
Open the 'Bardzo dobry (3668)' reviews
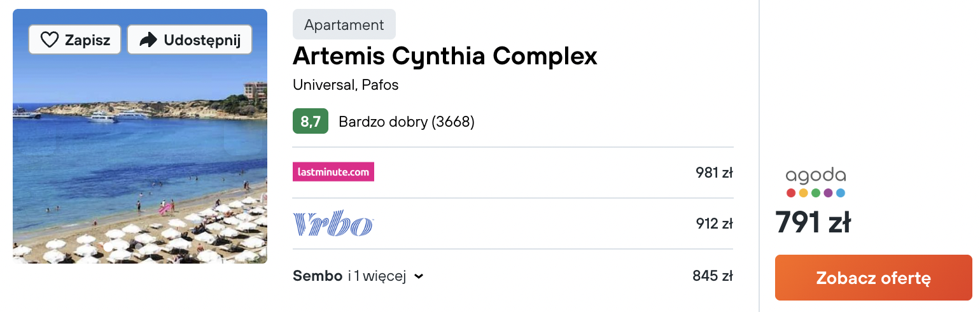point(407,122)
